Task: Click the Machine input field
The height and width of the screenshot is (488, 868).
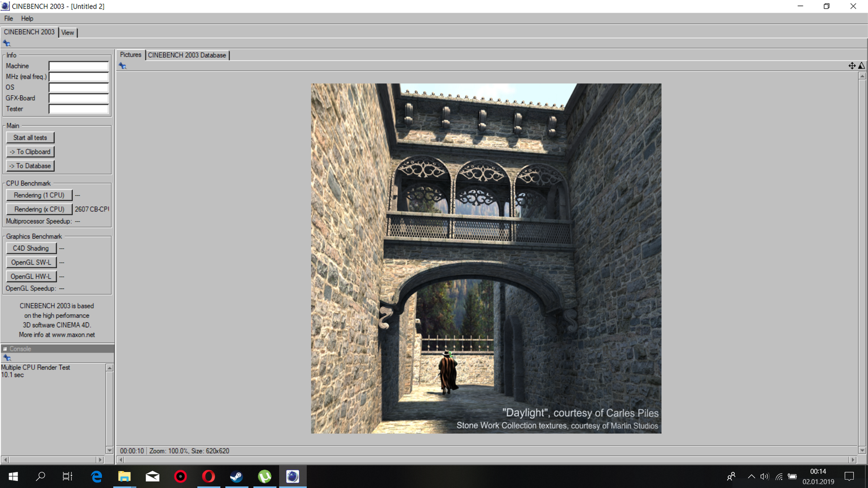Action: tap(79, 66)
